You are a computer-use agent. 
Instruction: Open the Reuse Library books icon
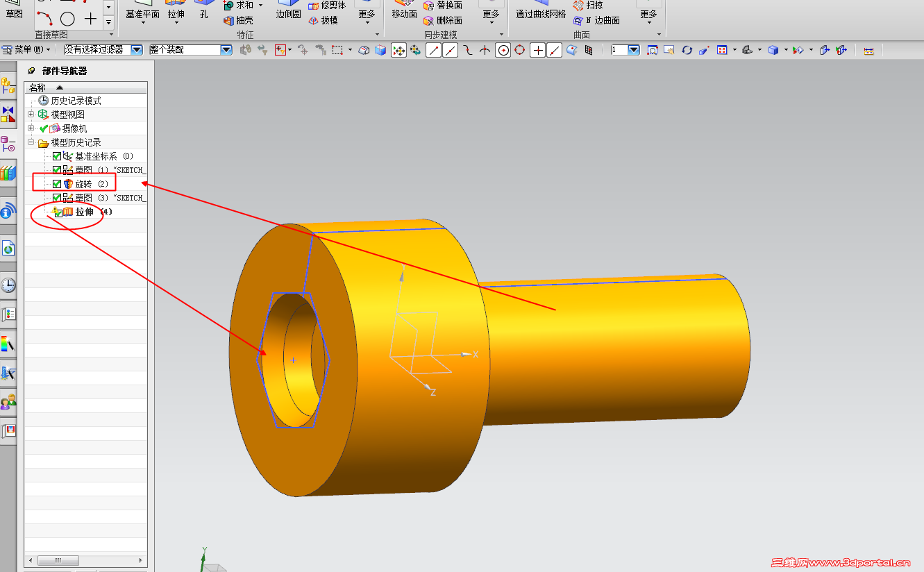(x=8, y=173)
